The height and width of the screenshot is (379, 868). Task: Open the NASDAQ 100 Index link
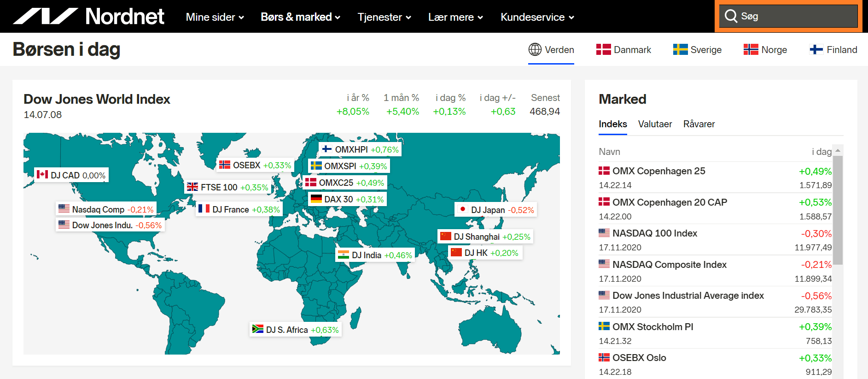[x=655, y=233]
